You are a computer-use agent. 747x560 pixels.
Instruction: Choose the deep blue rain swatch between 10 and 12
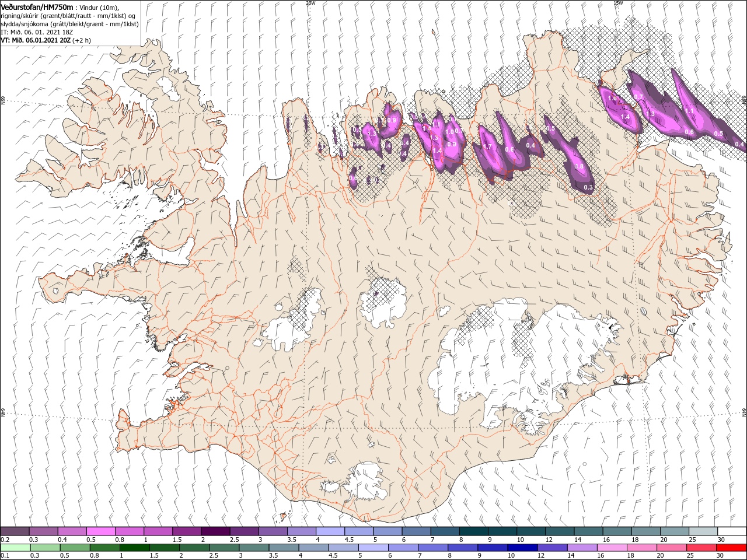(x=523, y=548)
